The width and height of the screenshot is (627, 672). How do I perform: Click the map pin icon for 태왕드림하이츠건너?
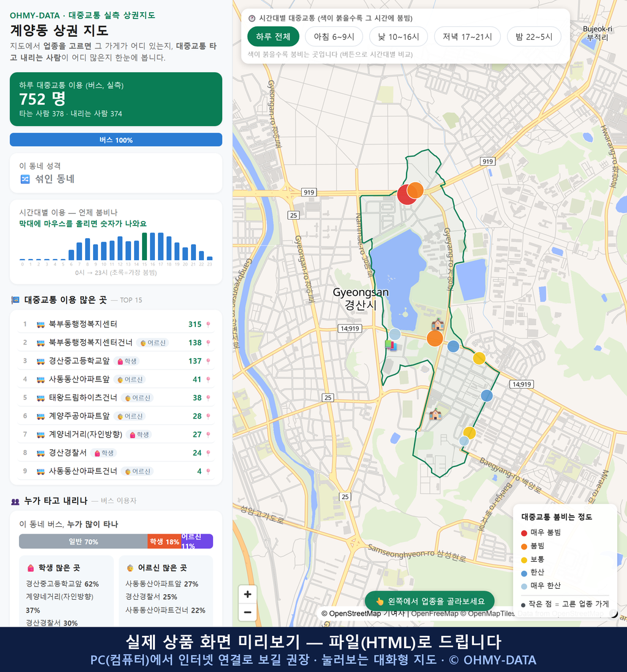[208, 398]
